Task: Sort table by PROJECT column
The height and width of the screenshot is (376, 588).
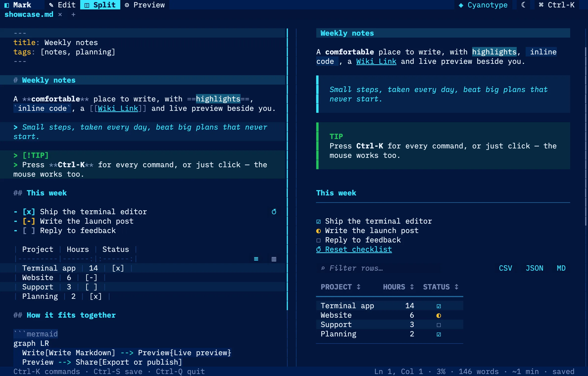Action: (341, 287)
